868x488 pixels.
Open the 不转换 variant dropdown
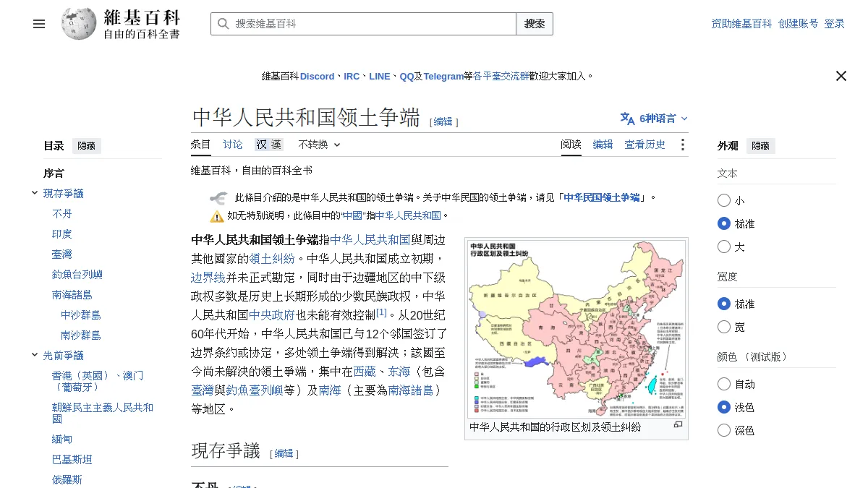(x=319, y=145)
